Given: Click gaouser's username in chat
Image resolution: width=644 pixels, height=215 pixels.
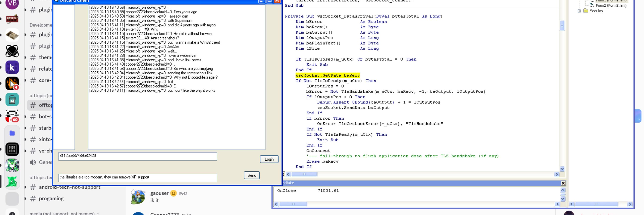Looking at the screenshot, I should point(159,193).
